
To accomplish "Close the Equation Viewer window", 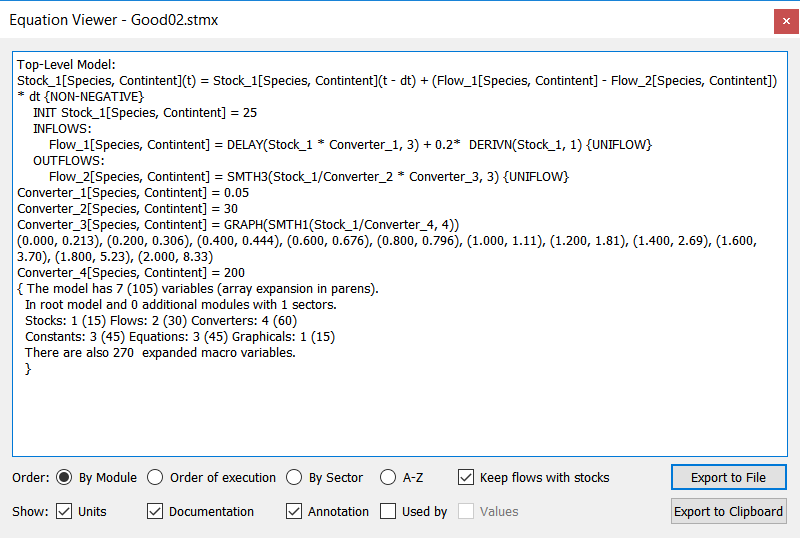I will point(786,21).
